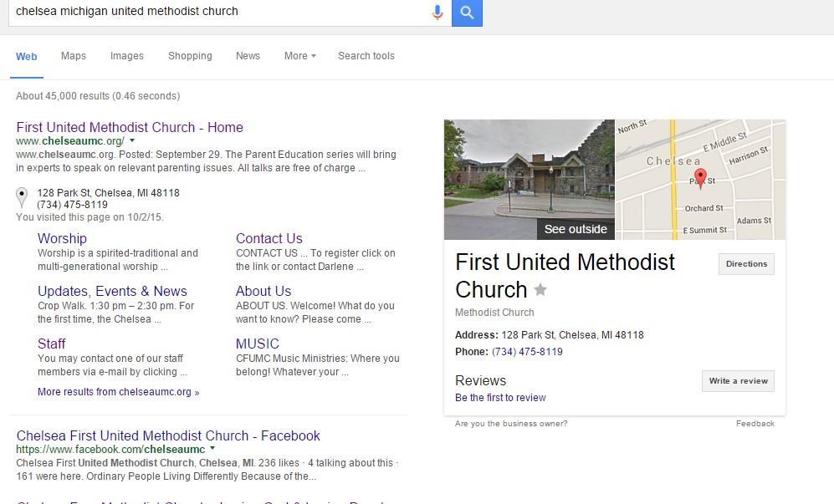Click the 128 Park St address under first result
Image resolution: width=834 pixels, height=504 pixels.
[109, 193]
